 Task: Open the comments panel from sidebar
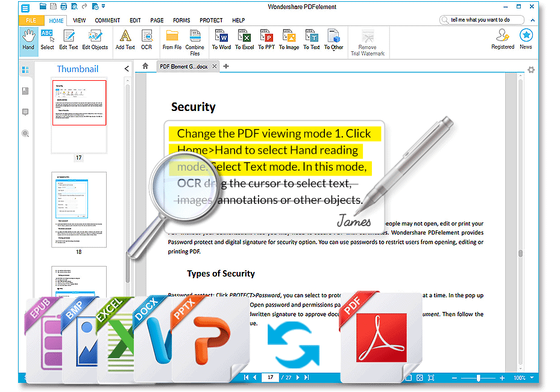pos(25,112)
